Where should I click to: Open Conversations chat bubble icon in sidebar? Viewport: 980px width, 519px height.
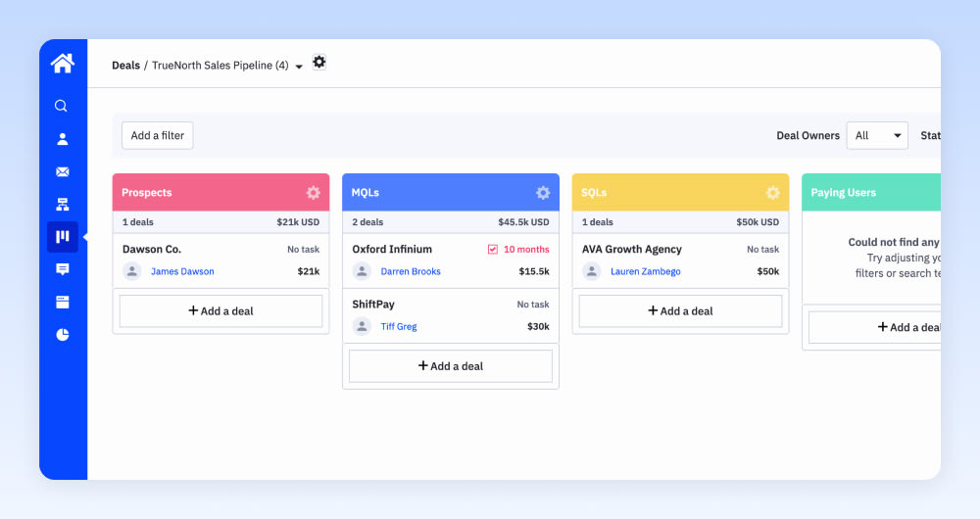(63, 269)
